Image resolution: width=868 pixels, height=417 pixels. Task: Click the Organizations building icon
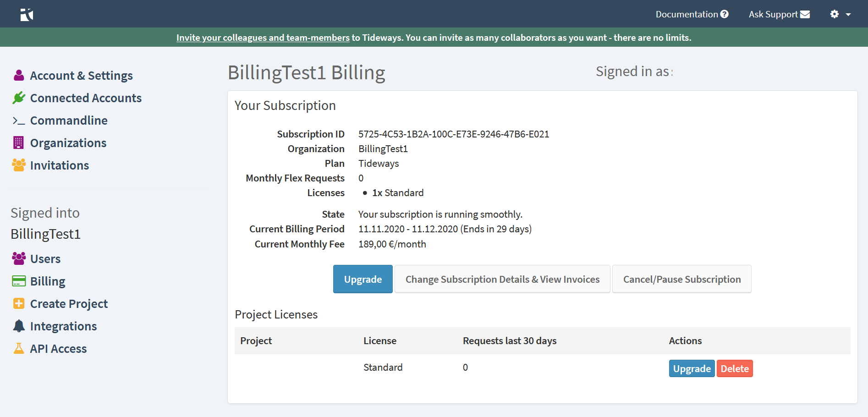click(x=18, y=143)
